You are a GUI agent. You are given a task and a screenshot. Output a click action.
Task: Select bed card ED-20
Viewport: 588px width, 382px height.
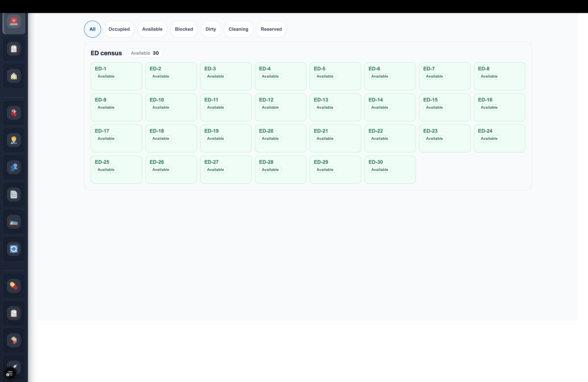[281, 138]
